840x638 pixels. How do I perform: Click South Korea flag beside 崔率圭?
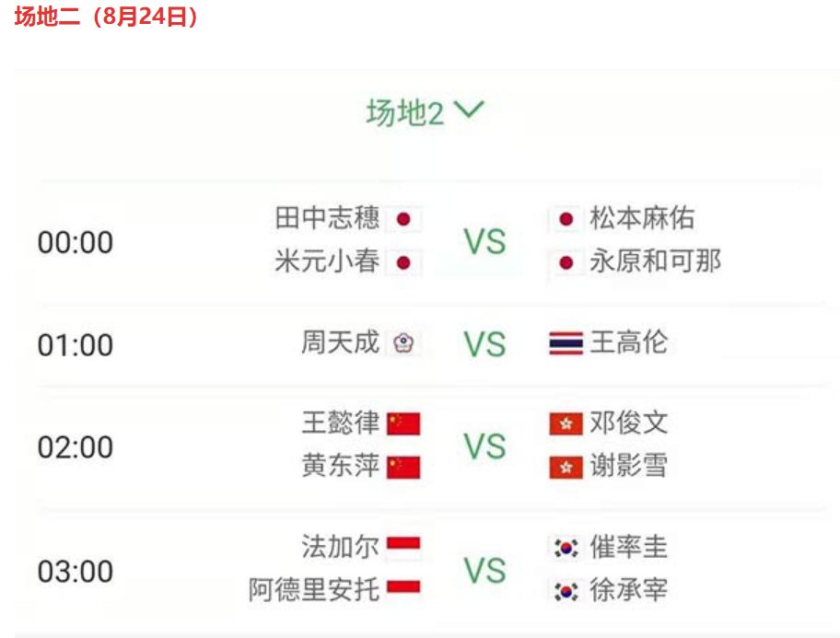tap(566, 548)
